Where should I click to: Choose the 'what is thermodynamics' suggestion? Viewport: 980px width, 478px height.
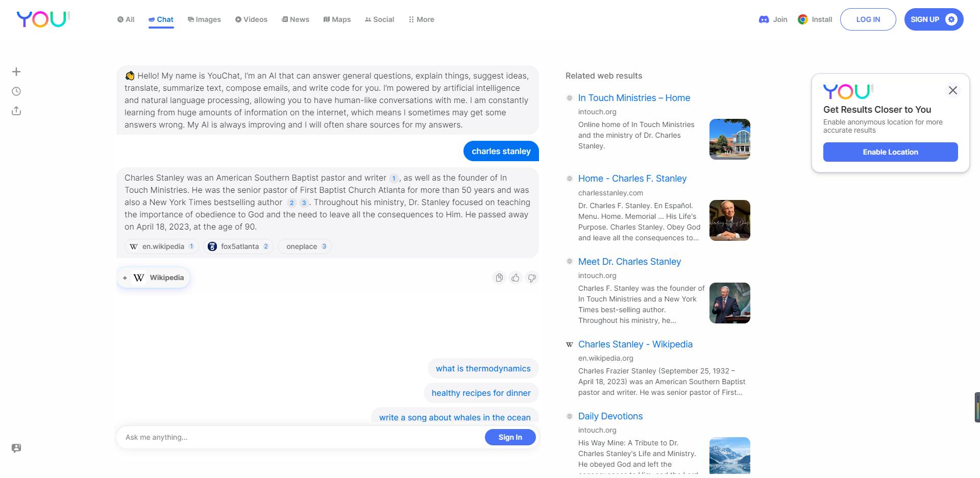pyautogui.click(x=483, y=368)
